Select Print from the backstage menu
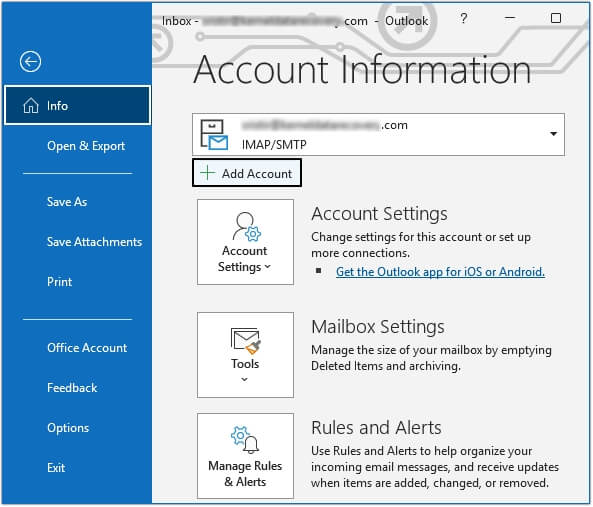593x507 pixels. point(59,282)
